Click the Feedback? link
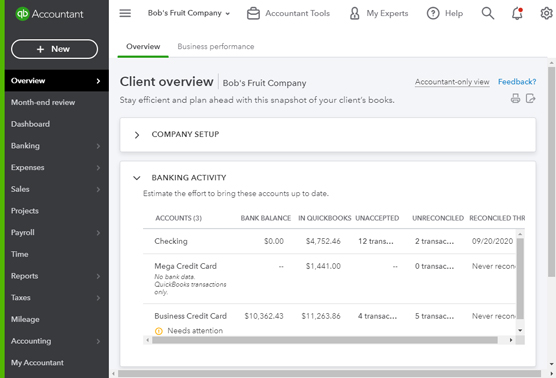This screenshot has width=556, height=378. coord(517,82)
